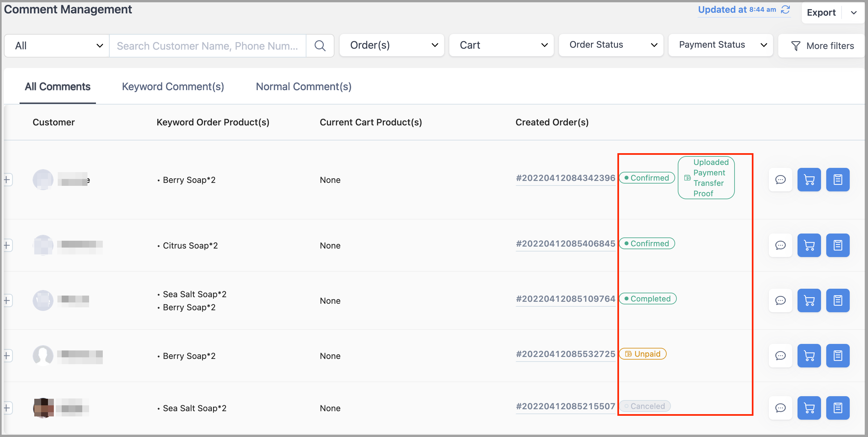Open order link #20220412085532725
Viewport: 868px width, 437px height.
click(566, 354)
